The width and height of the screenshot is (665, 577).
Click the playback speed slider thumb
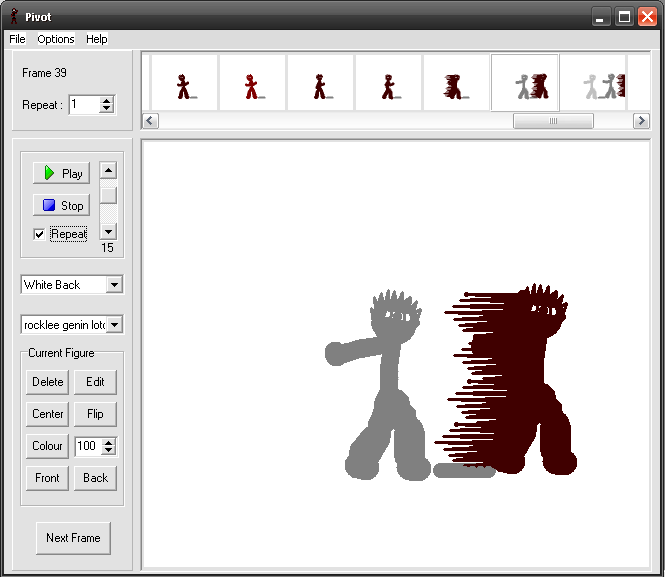[109, 195]
